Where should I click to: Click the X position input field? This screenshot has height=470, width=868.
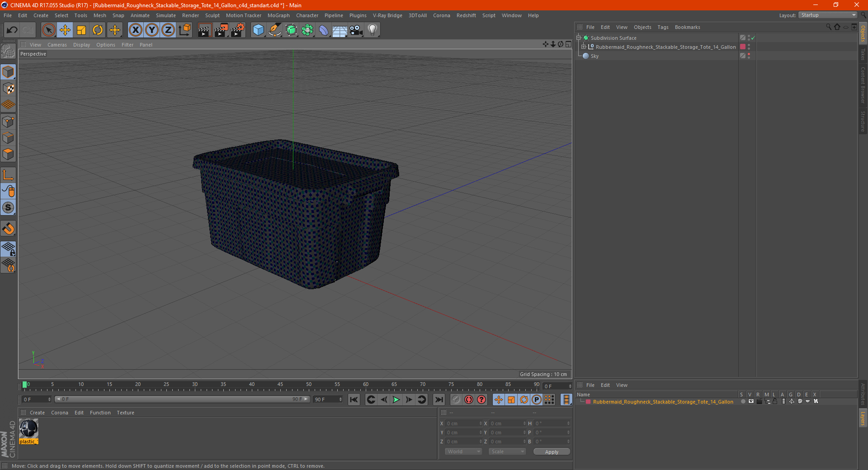tap(463, 423)
